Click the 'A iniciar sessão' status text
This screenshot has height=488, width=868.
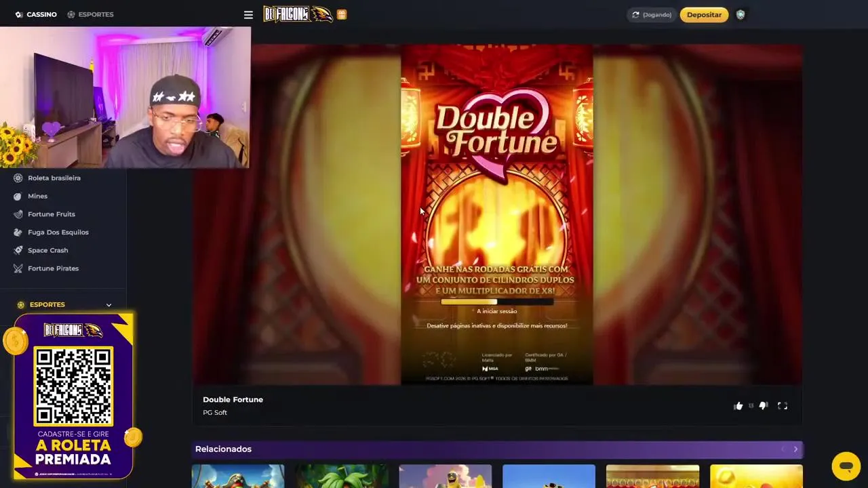click(497, 311)
